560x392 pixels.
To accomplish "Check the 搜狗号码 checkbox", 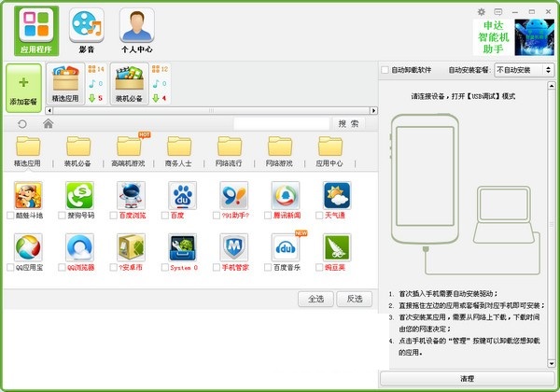I will click(62, 216).
